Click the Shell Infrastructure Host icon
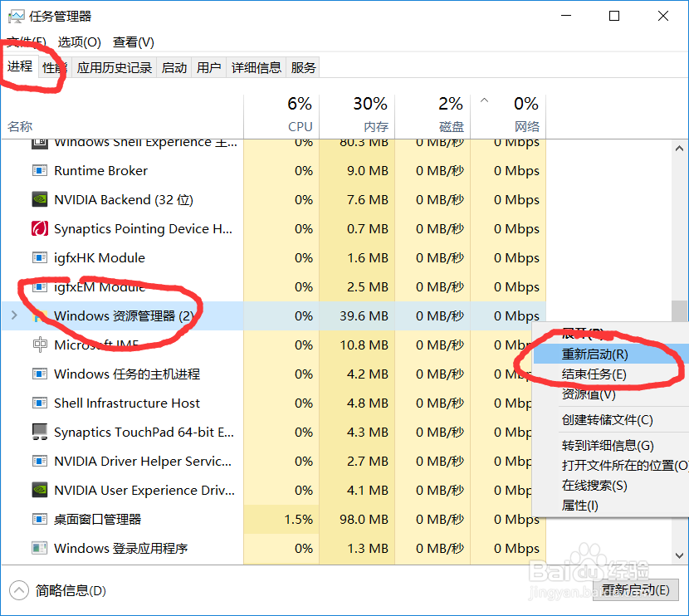689x616 pixels. pyautogui.click(x=40, y=403)
